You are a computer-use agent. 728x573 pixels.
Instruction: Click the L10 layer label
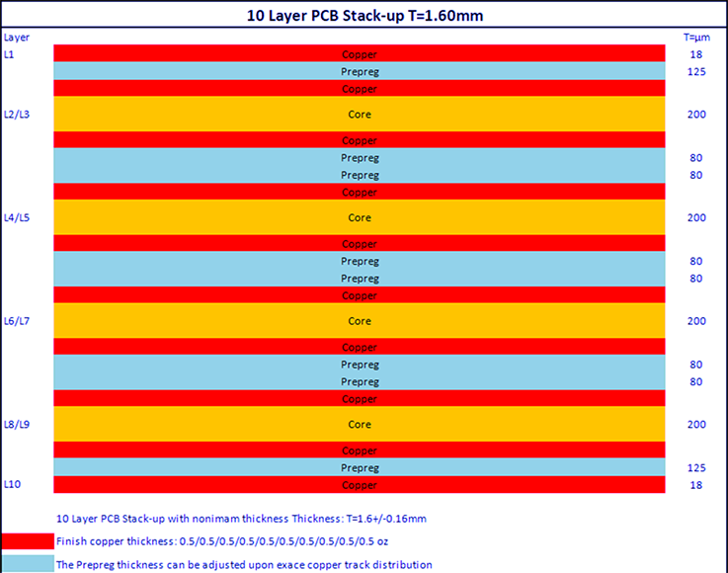12,484
